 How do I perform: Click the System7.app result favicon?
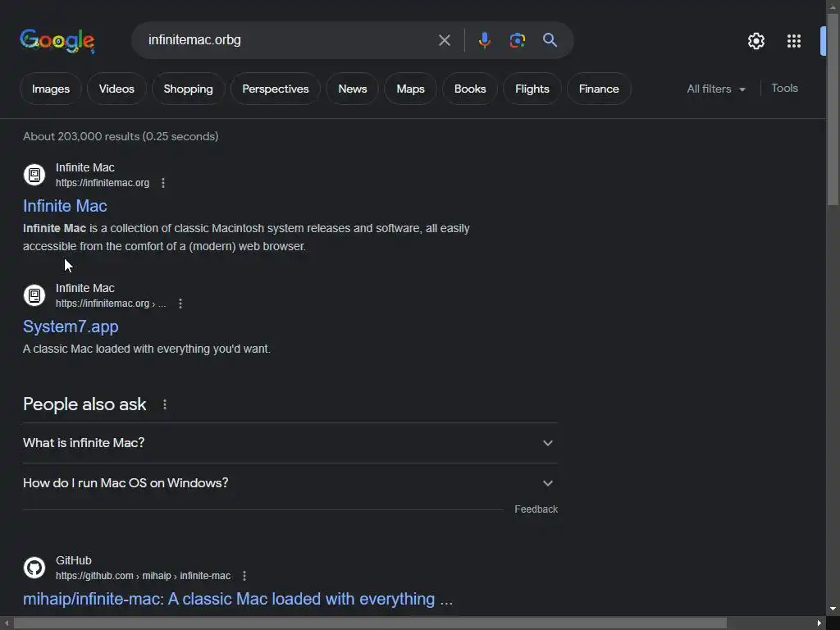34,295
